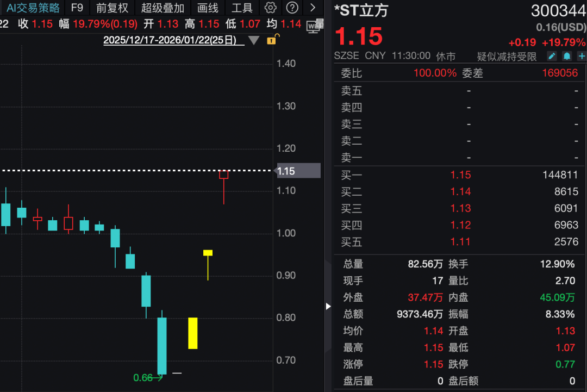Click the pencil edit icon beside 疑似减持受限

(x=552, y=56)
